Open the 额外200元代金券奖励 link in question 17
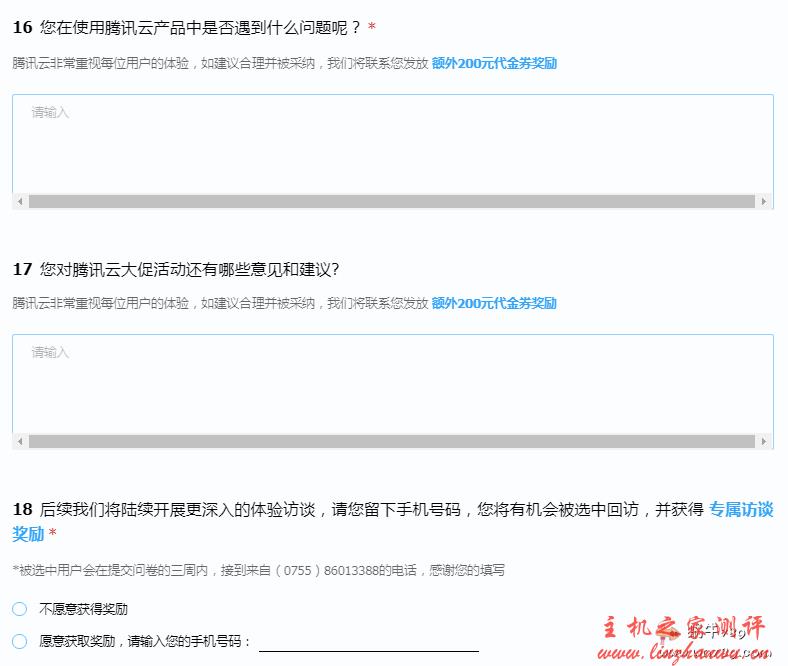 pyautogui.click(x=494, y=304)
